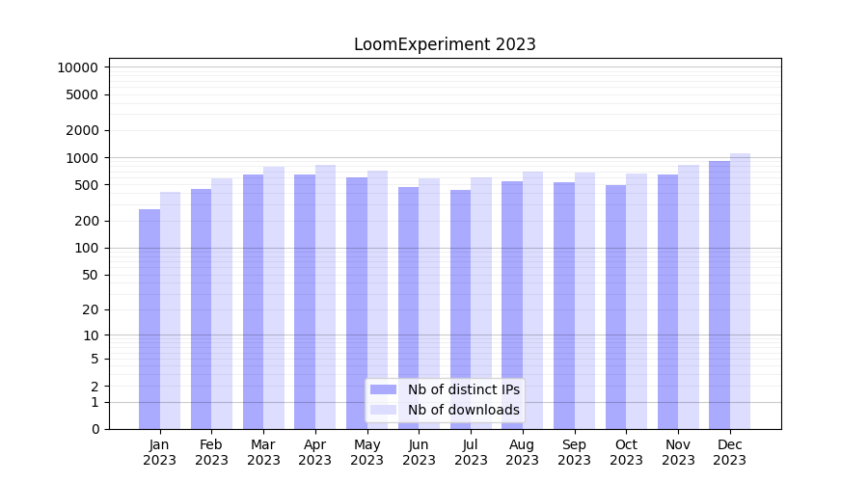This screenshot has height=482, width=868.
Task: Click the Jan 2023 distinct IPs bar
Action: tap(149, 318)
